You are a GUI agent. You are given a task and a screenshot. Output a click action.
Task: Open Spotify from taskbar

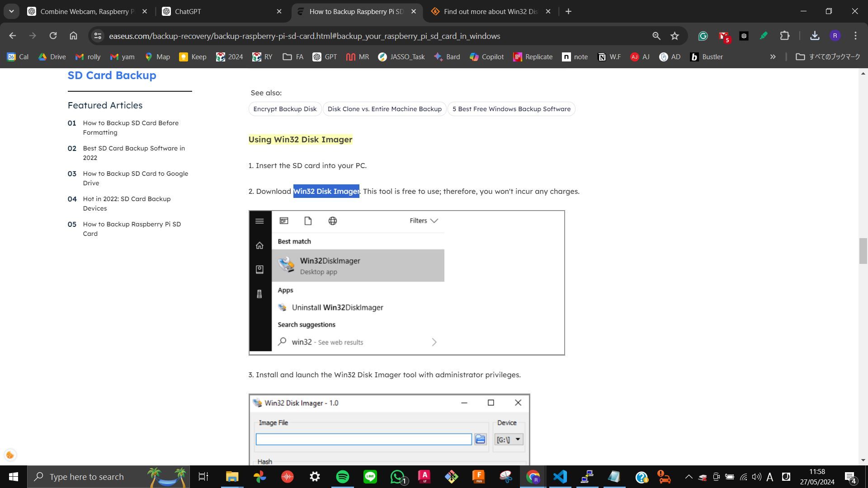coord(342,477)
